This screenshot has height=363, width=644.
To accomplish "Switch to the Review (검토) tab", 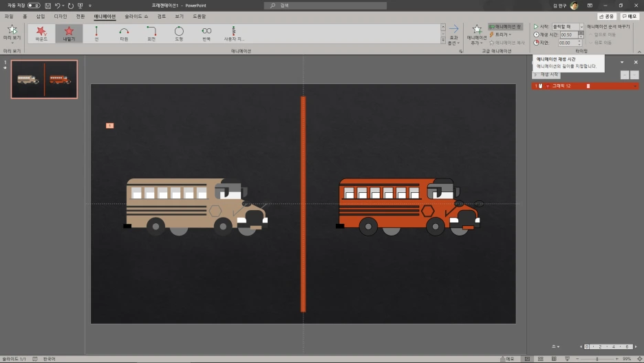I will pos(162,17).
